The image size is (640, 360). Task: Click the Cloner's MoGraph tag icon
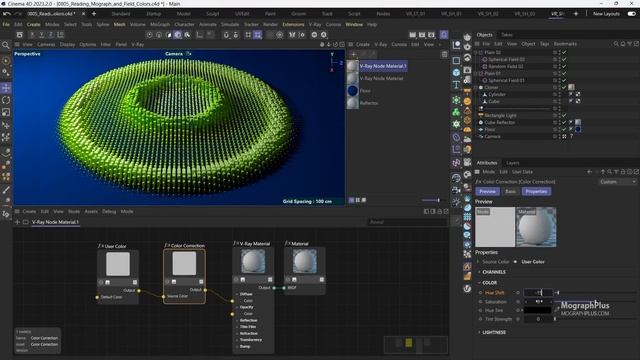[571, 87]
